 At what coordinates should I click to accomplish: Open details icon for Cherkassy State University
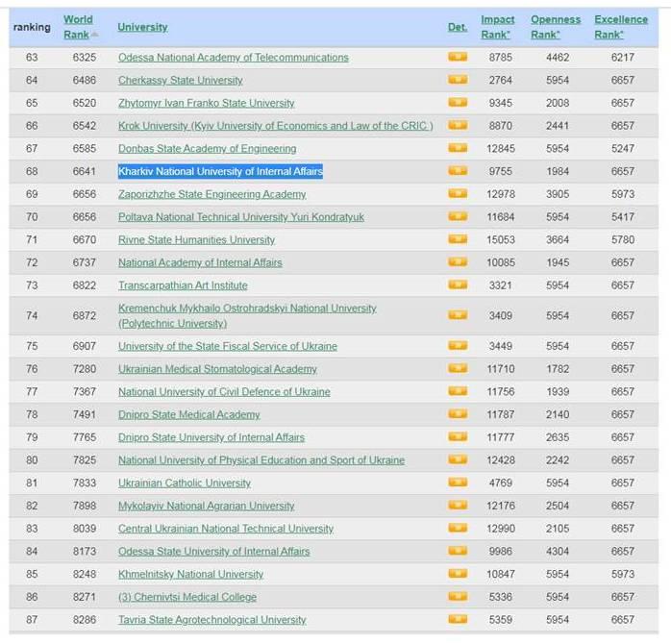click(458, 80)
